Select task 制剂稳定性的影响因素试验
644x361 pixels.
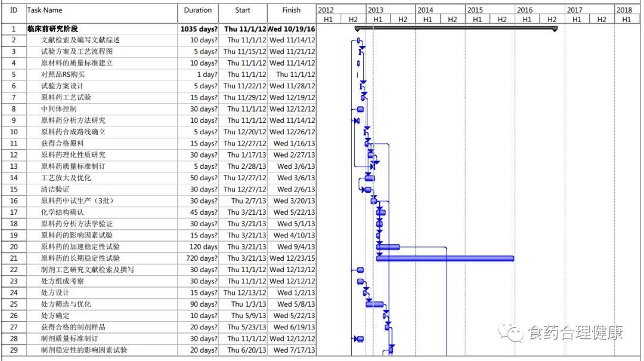coord(84,351)
